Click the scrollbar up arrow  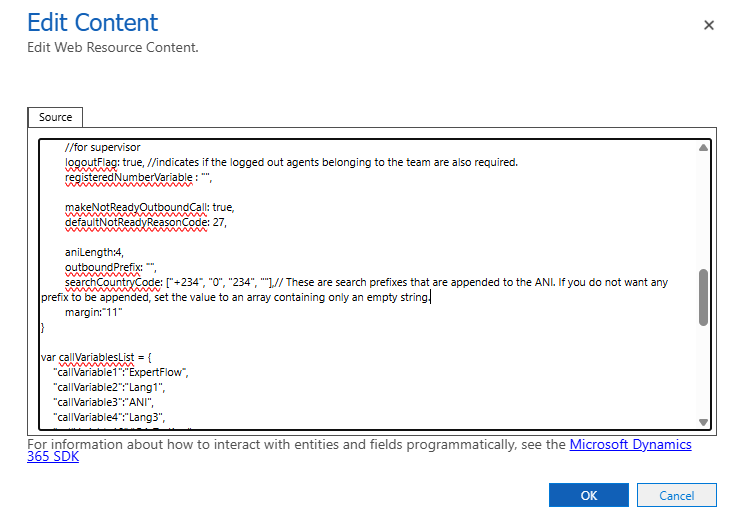703,148
